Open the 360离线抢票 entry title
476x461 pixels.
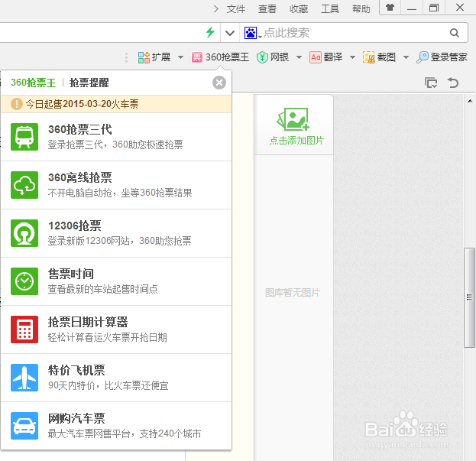[80, 177]
